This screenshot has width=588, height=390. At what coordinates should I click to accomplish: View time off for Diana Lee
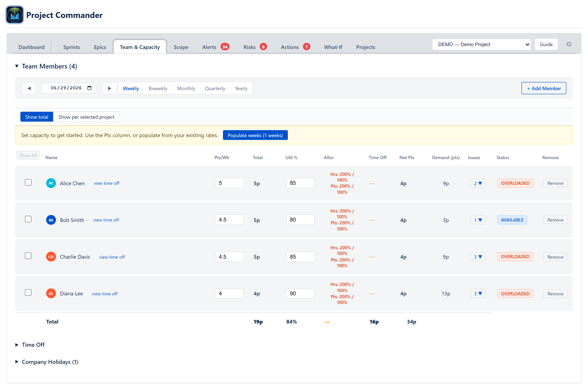(105, 294)
